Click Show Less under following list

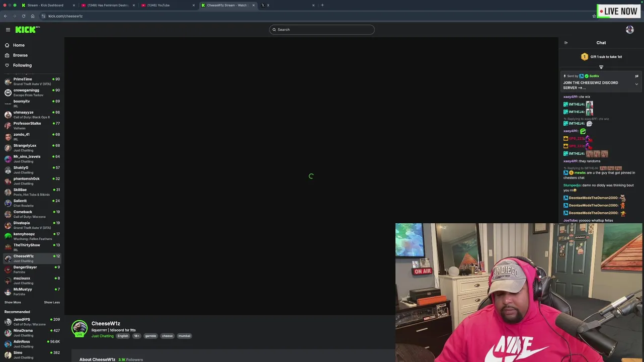(x=52, y=302)
